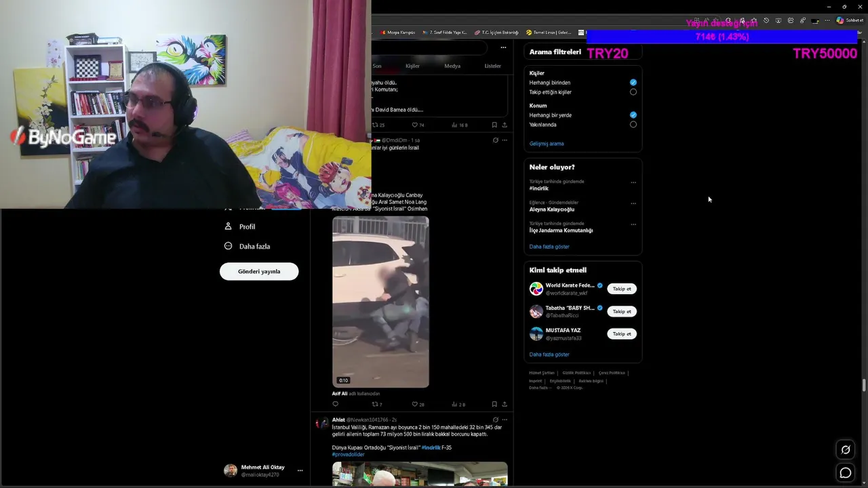Open more options on the @OmdiDm post
This screenshot has height=488, width=868.
504,140
